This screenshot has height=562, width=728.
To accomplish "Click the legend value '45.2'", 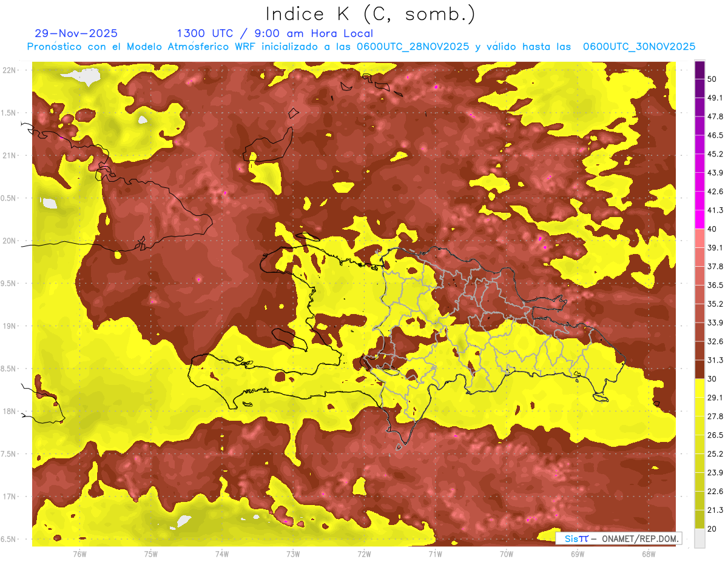I will tap(715, 154).
